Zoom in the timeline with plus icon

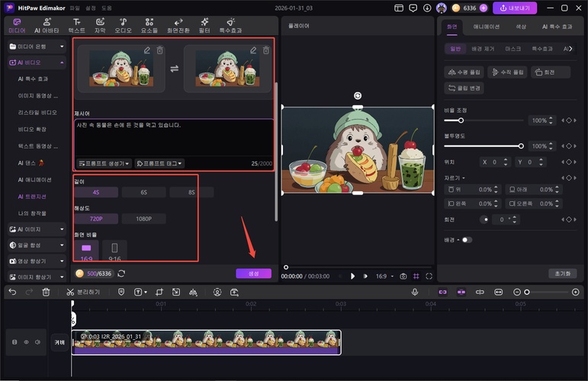[576, 292]
